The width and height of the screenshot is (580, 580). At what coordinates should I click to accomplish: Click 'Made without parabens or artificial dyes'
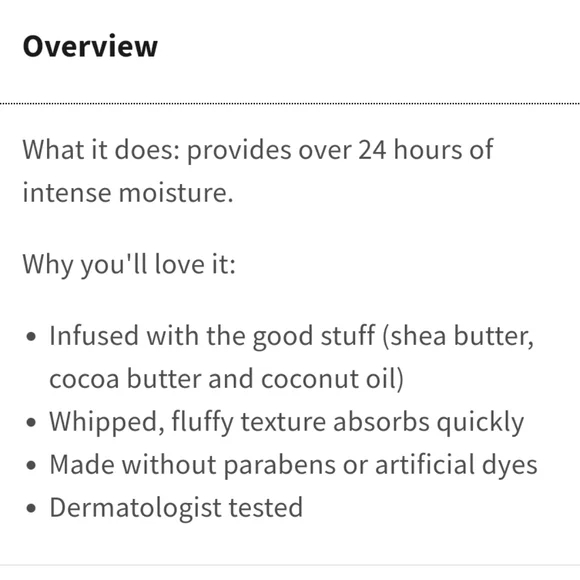[x=293, y=465]
